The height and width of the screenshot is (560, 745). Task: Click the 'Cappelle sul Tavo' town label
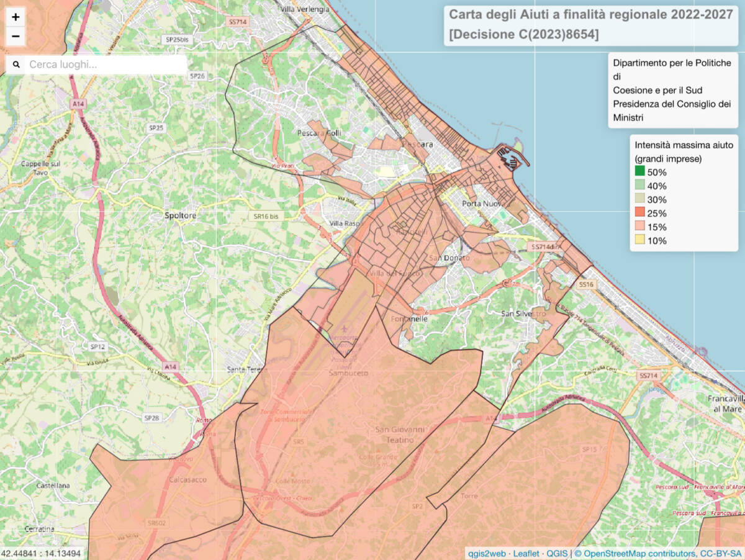coord(40,168)
